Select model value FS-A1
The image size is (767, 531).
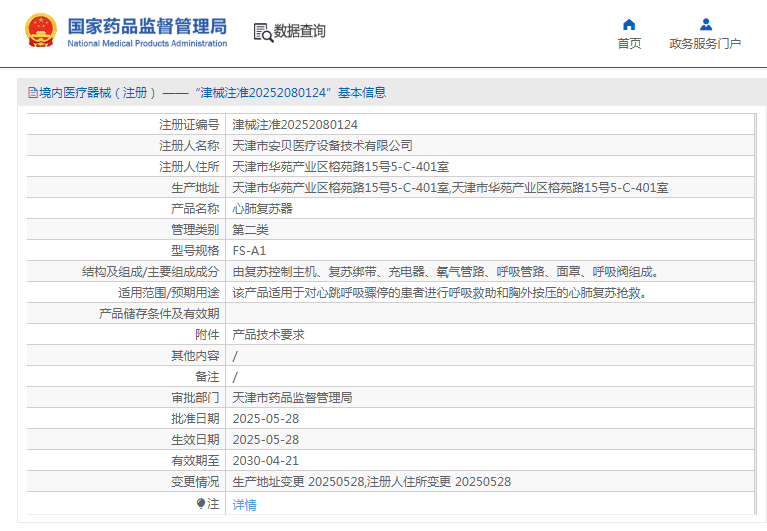pyautogui.click(x=249, y=251)
